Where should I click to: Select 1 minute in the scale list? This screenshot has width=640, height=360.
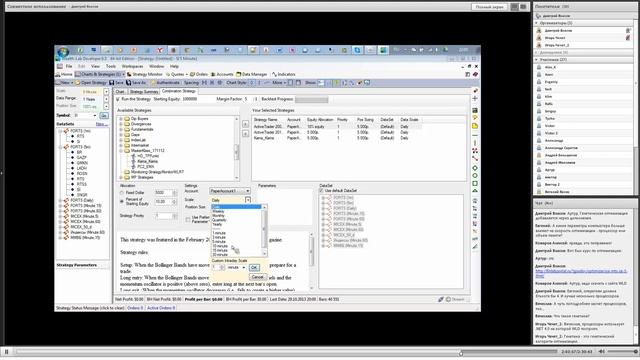point(219,233)
